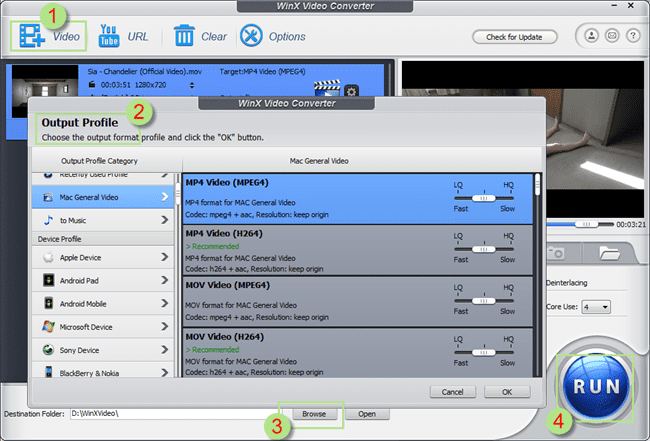Click the email envelope icon
The height and width of the screenshot is (441, 650).
click(x=612, y=36)
